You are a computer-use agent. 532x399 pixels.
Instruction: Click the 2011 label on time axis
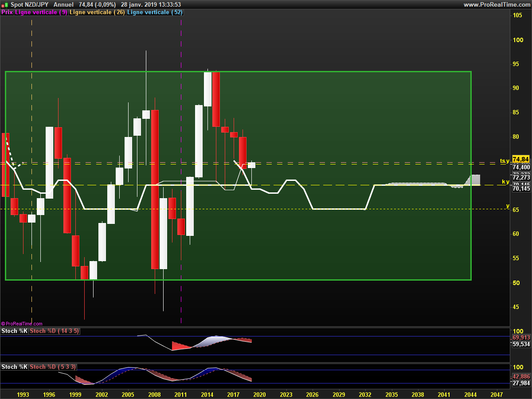pos(181,394)
